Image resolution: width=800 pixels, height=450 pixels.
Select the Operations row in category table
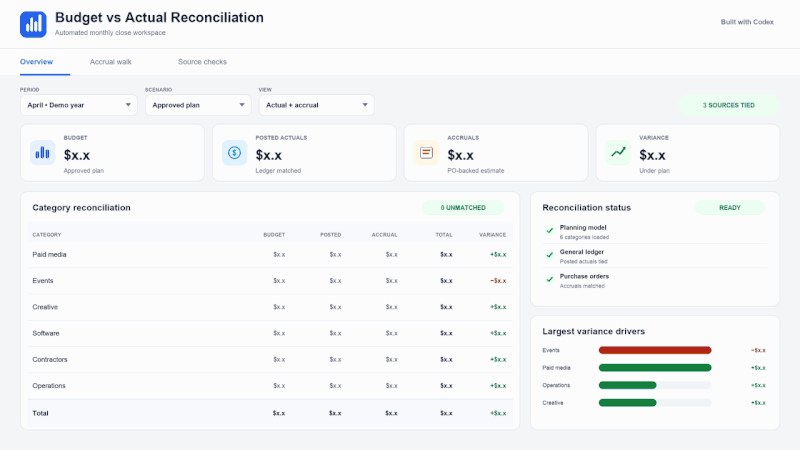[270, 386]
